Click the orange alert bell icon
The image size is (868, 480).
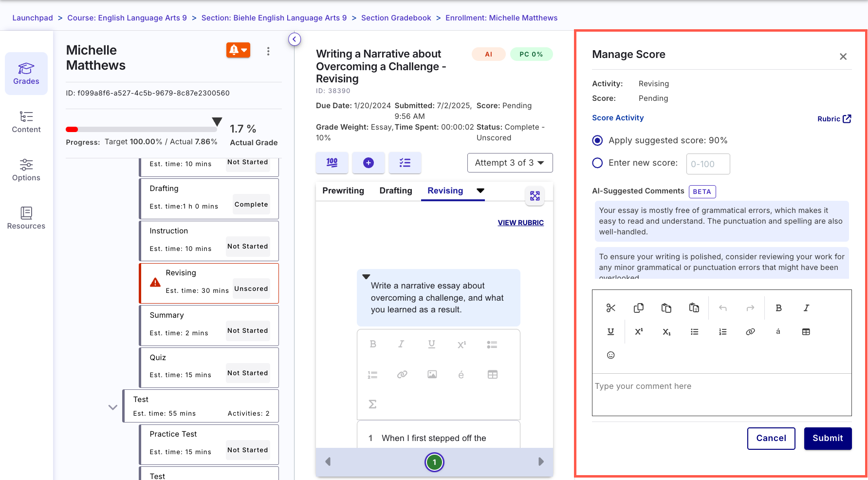(238, 50)
